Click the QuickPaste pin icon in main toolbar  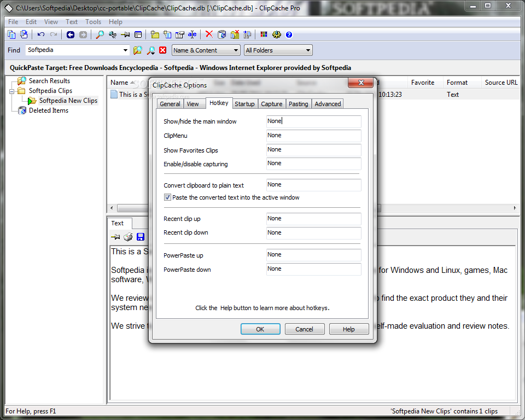(125, 34)
